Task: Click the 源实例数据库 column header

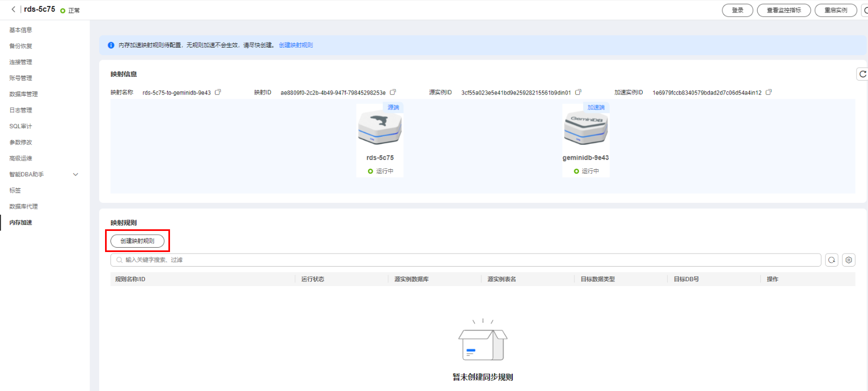Action: (x=412, y=279)
